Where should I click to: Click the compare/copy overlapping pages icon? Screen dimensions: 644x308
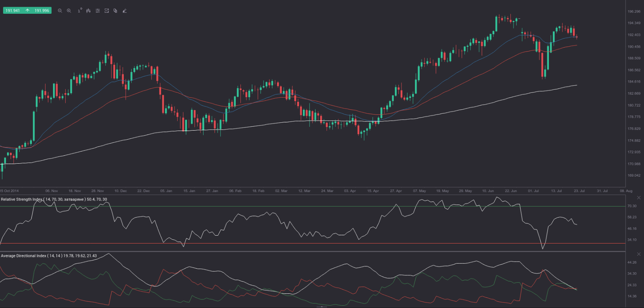[x=115, y=11]
